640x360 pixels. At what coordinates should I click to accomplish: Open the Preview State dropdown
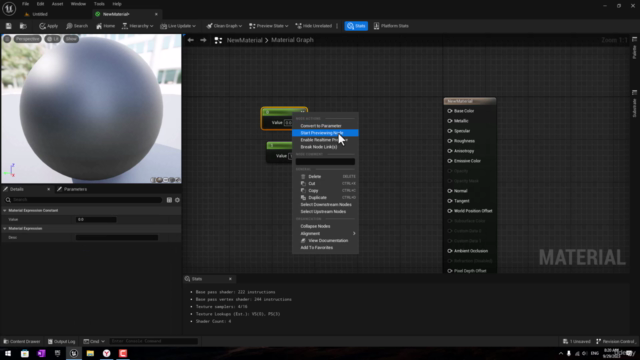pyautogui.click(x=269, y=26)
